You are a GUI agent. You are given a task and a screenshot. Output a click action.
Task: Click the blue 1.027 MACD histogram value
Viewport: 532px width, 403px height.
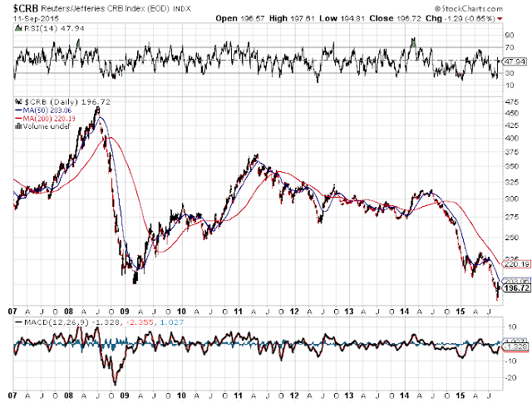[171, 322]
